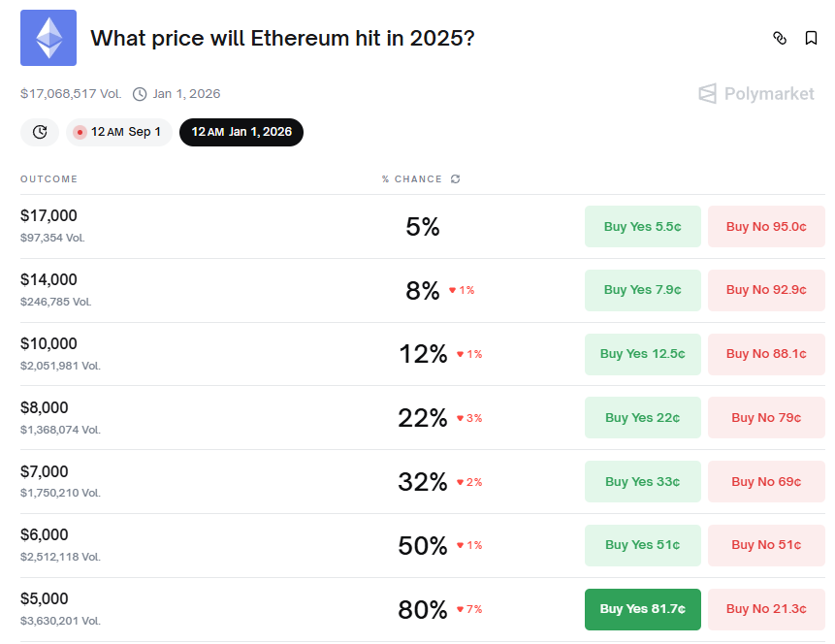Buy Yes at 51¢ for $6,000

(x=642, y=545)
